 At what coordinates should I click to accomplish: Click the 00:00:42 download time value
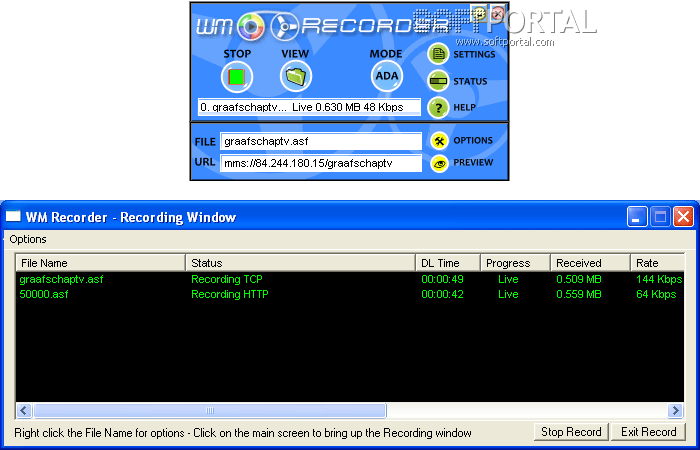coord(442,295)
